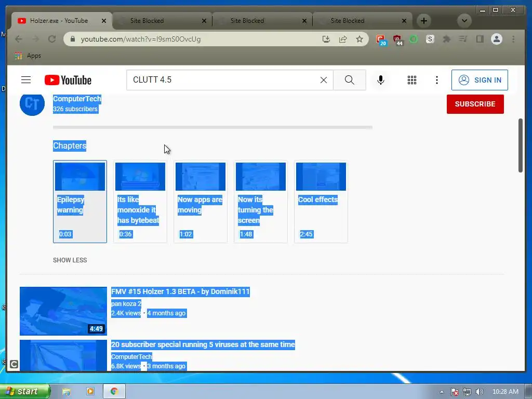
Task: Switch to the Holzer.exe - YouTube tab
Action: point(59,21)
